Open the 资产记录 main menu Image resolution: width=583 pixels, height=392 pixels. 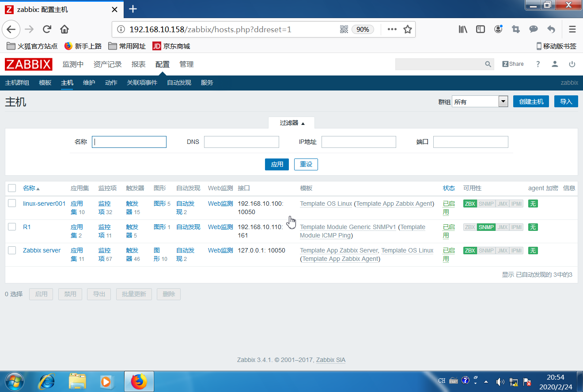pyautogui.click(x=107, y=64)
